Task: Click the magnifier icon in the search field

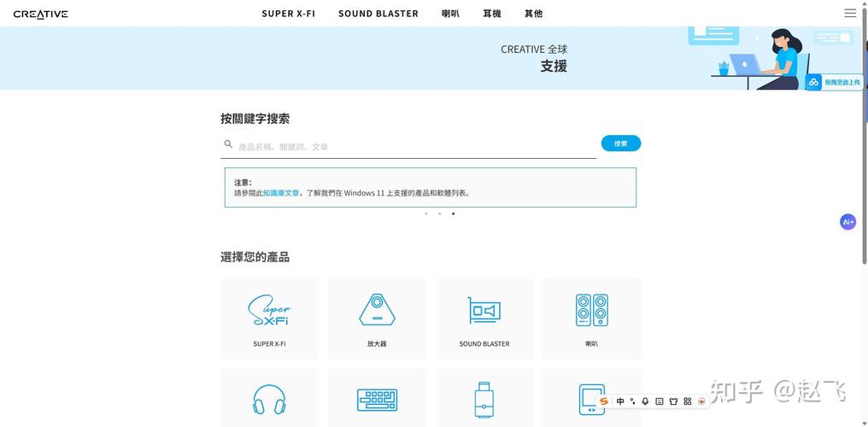Action: click(228, 143)
